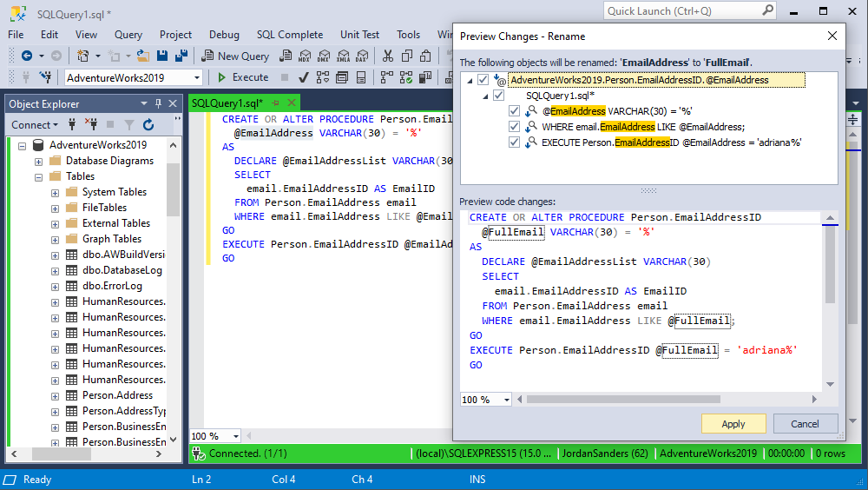The image size is (868, 490).
Task: Collapse the SQLQuery1.sql* node in rename tree
Action: tap(485, 96)
